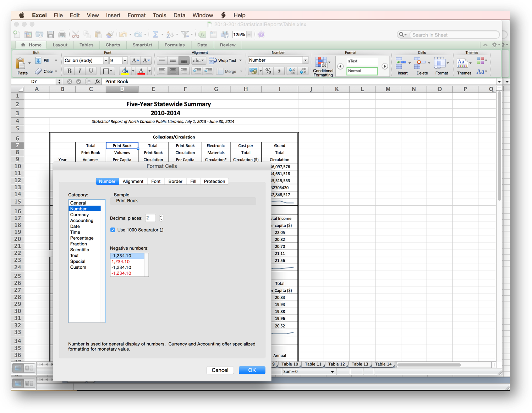Toggle bold formatting
The width and height of the screenshot is (532, 413).
coord(69,71)
